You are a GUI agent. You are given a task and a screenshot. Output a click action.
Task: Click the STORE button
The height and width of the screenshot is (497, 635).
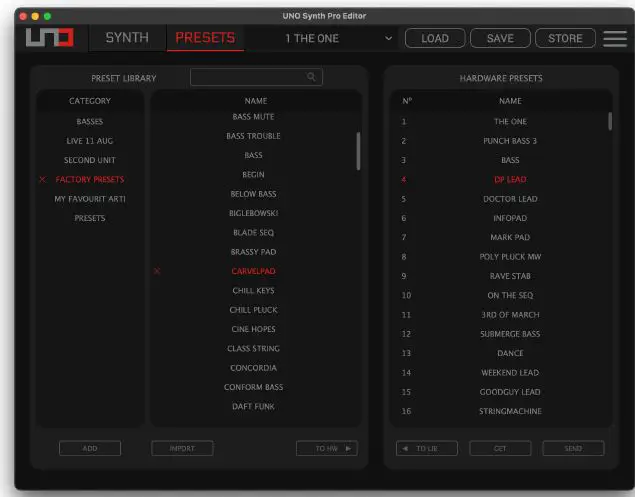click(x=565, y=38)
